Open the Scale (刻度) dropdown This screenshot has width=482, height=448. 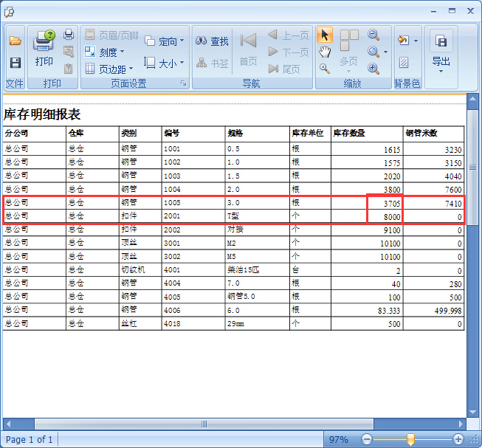pos(103,52)
